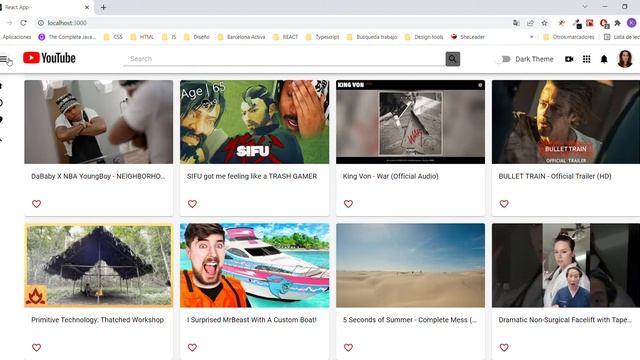Open the Typescript bookmarks folder
640x360 pixels.
tap(322, 37)
